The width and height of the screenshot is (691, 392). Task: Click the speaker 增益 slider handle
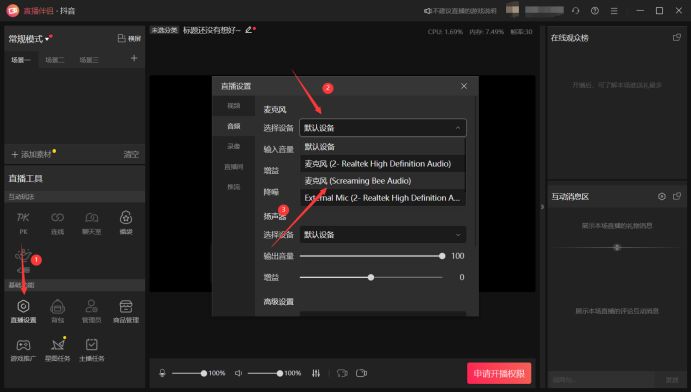(371, 277)
